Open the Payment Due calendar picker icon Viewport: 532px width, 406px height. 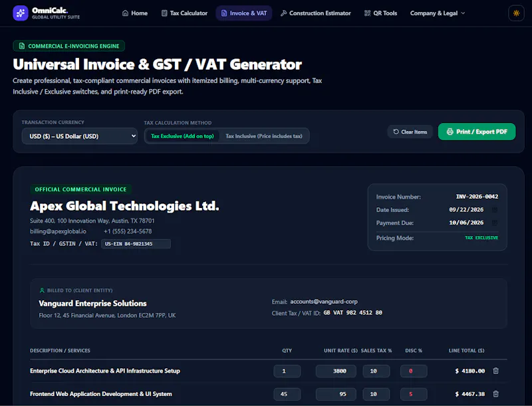[495, 223]
